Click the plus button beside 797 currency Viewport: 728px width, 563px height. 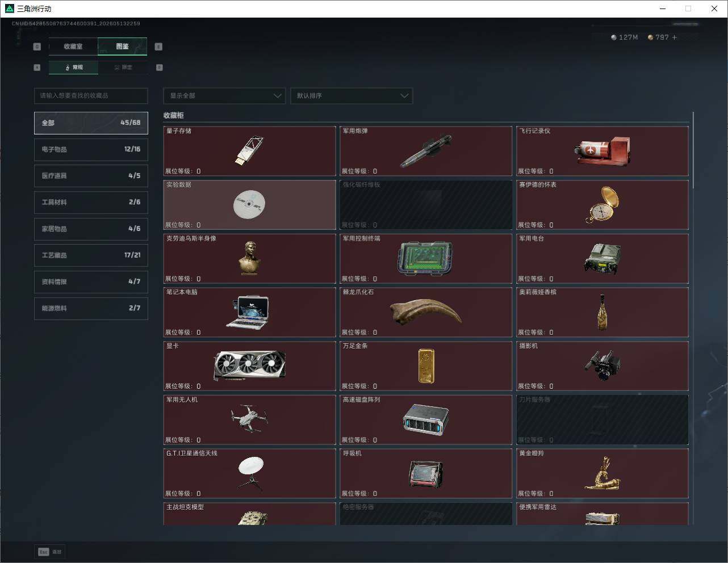(x=675, y=37)
